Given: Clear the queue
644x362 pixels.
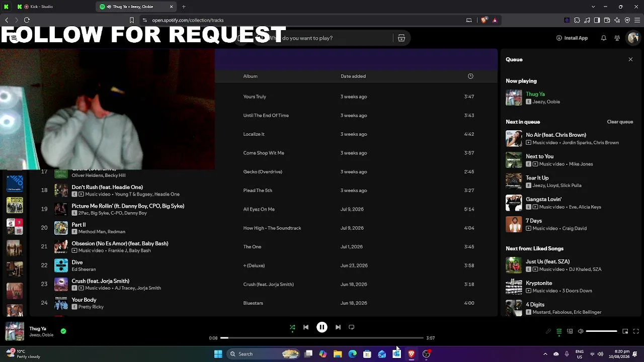Looking at the screenshot, I should 620,122.
